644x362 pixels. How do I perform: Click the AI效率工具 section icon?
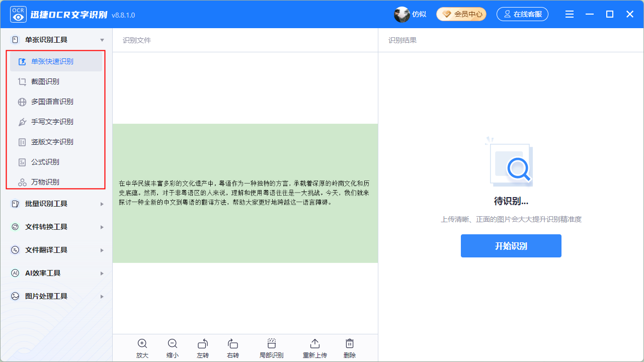click(x=15, y=273)
